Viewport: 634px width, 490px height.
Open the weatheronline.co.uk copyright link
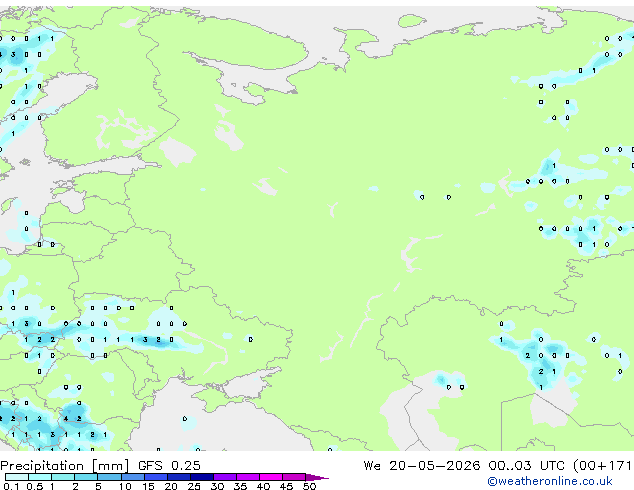(550, 481)
